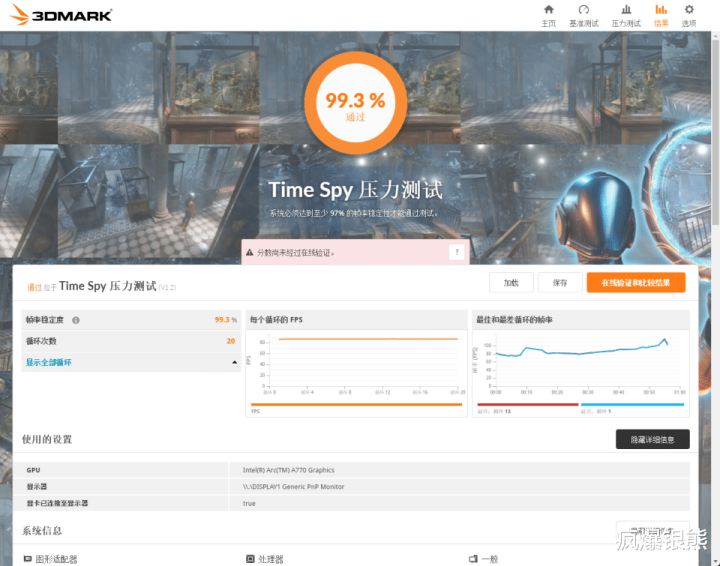Image resolution: width=720 pixels, height=566 pixels.
Task: Click the red worst-loop legend bar
Action: tap(528, 404)
